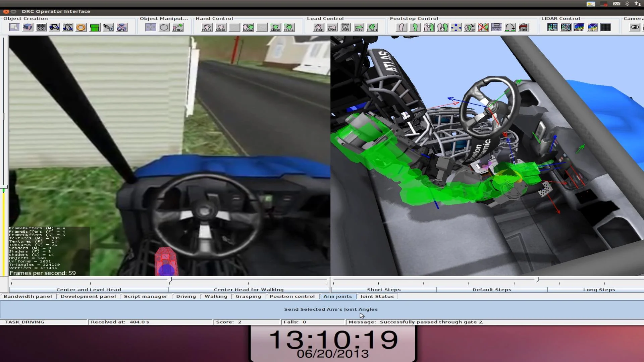Viewport: 644px width, 362px height.
Task: Click the ALIGN tool in Object Manipulation
Action: pyautogui.click(x=178, y=27)
